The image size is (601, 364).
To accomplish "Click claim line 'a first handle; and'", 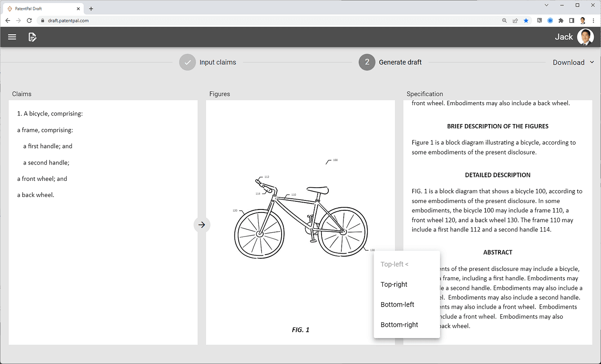I will point(48,146).
